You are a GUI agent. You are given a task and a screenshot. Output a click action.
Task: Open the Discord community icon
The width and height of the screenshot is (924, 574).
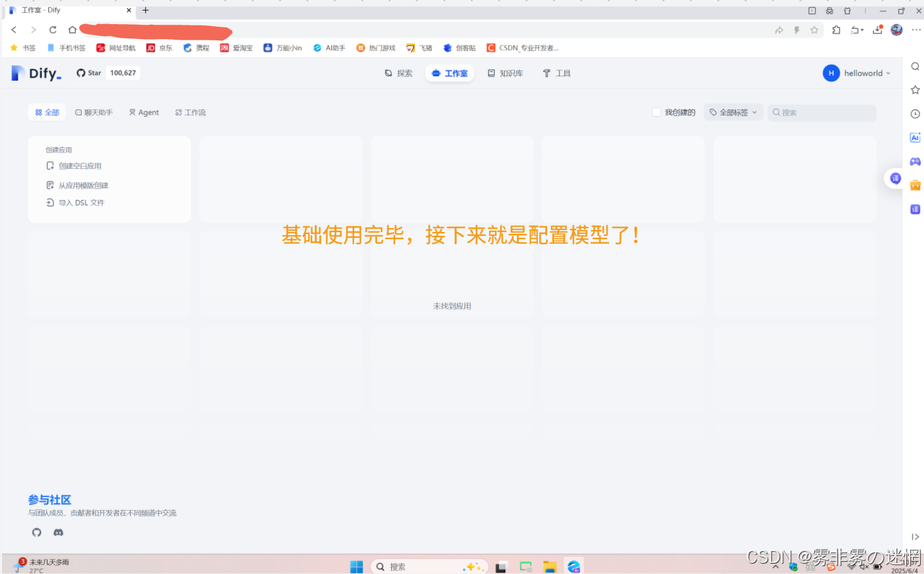click(x=58, y=532)
